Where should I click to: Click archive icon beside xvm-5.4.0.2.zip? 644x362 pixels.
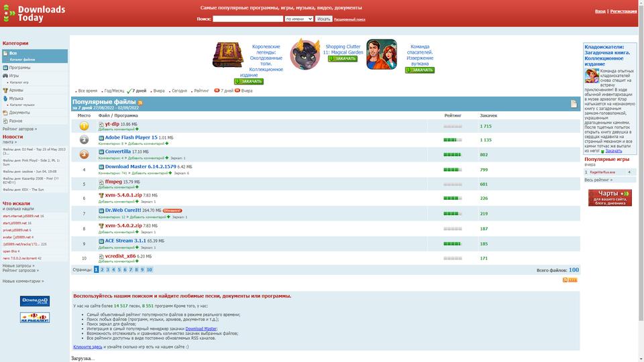pyautogui.click(x=101, y=226)
